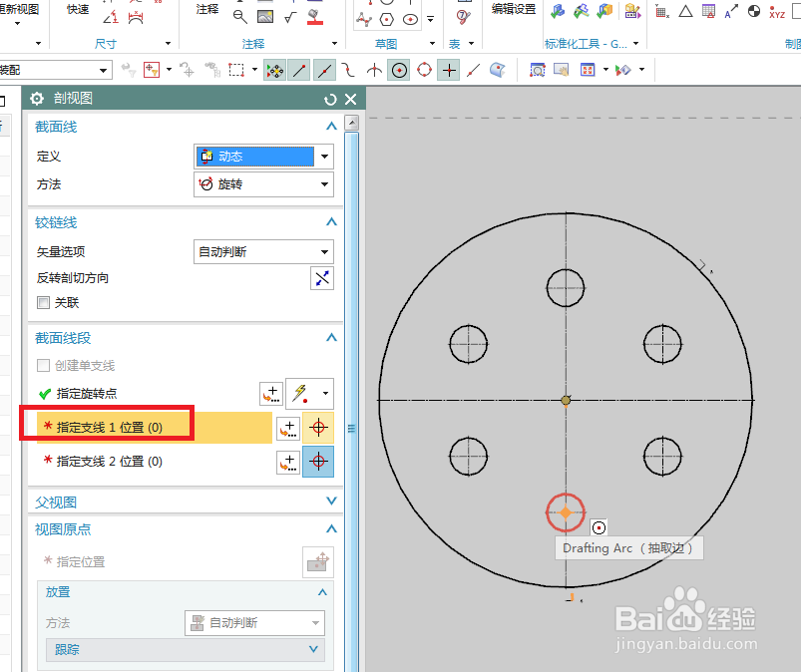Collapse the 截面线段 section
Image resolution: width=801 pixels, height=672 pixels.
331,338
